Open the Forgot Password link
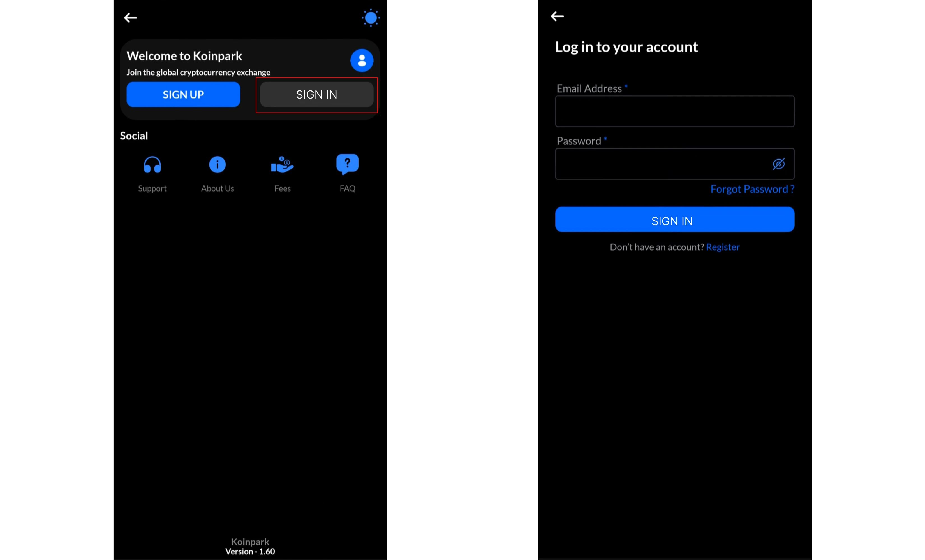Screen dimensions: 925x560 (x=752, y=189)
